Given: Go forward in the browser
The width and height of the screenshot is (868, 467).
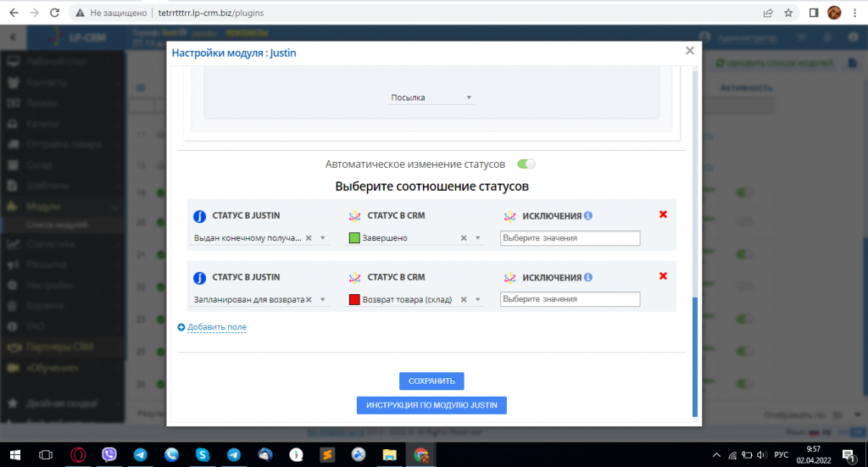Looking at the screenshot, I should [x=34, y=13].
